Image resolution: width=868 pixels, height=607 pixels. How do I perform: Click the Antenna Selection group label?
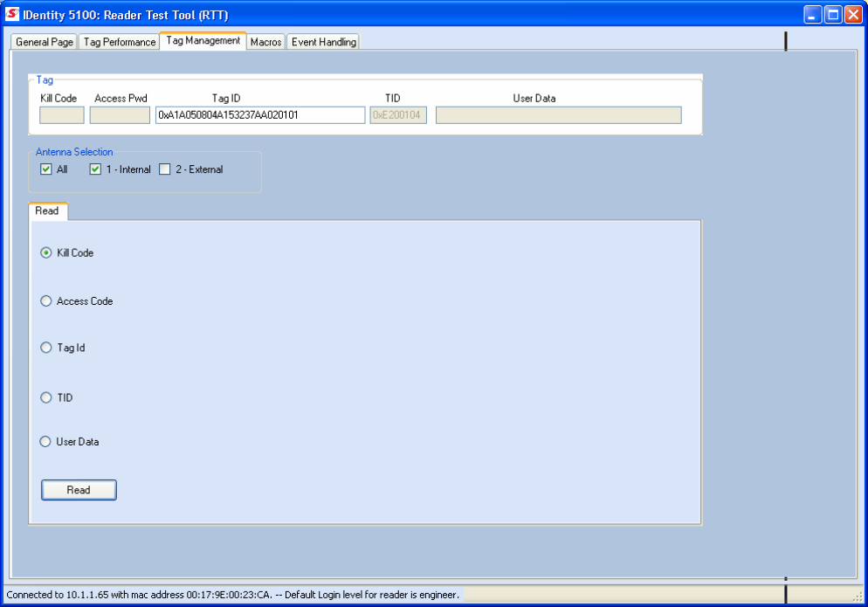(74, 152)
